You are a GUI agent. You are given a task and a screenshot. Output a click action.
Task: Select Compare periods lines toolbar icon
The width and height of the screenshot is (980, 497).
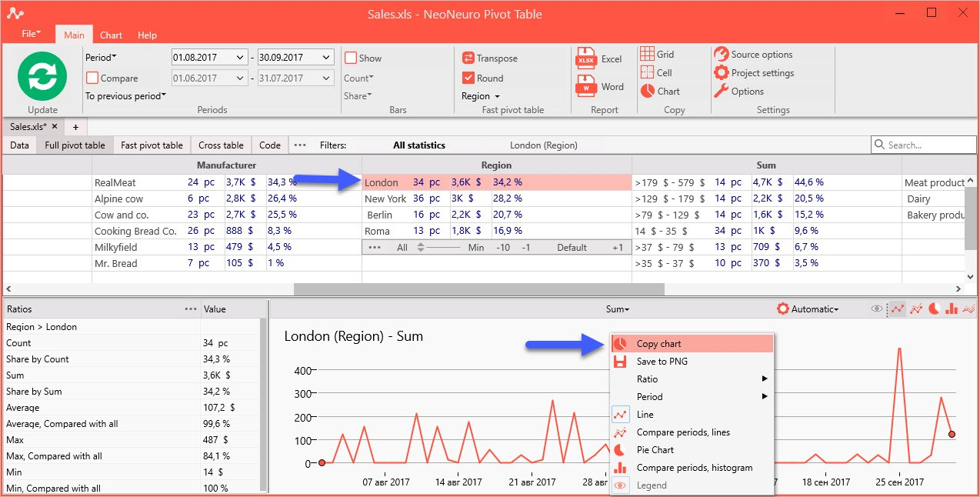tap(916, 309)
